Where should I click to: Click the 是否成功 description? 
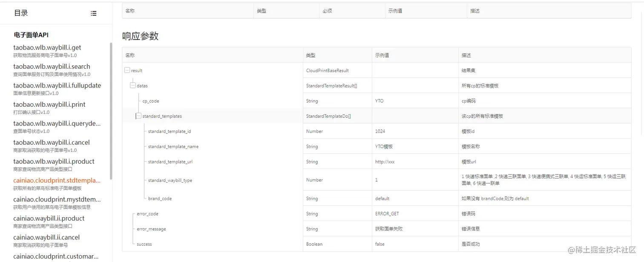471,244
